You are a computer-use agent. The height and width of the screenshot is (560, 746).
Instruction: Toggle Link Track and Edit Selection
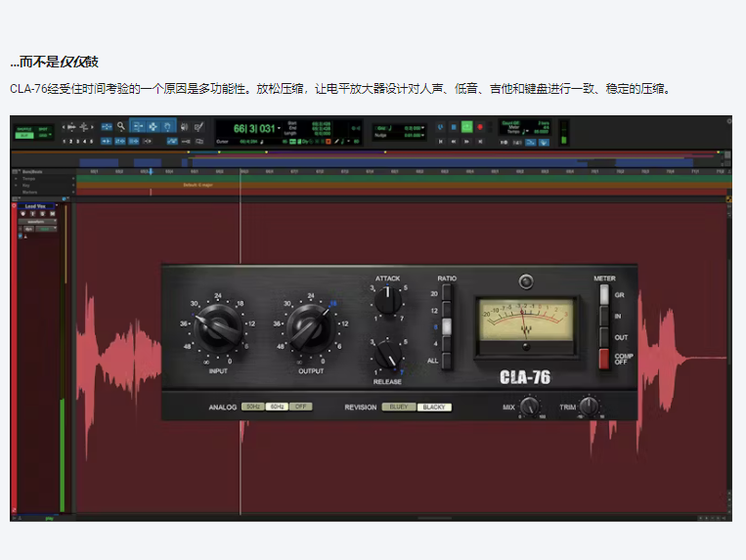tap(134, 141)
